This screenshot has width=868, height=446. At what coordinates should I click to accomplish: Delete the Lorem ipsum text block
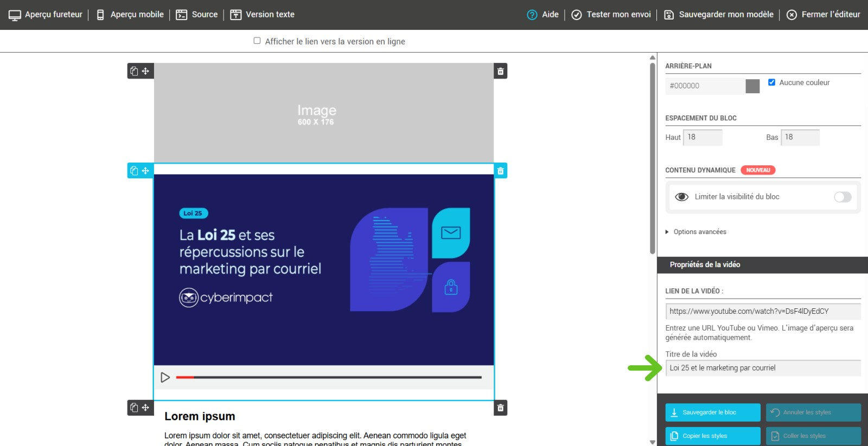pyautogui.click(x=500, y=408)
